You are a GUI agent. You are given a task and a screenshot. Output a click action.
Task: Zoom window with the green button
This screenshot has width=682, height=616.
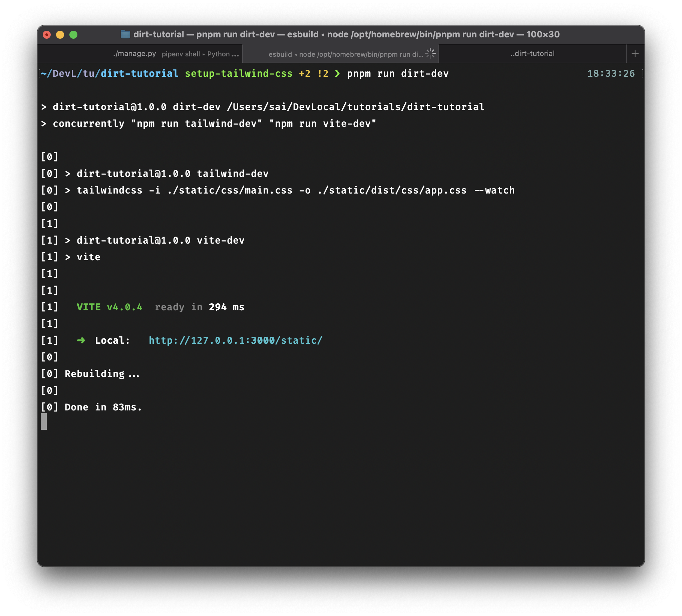73,34
